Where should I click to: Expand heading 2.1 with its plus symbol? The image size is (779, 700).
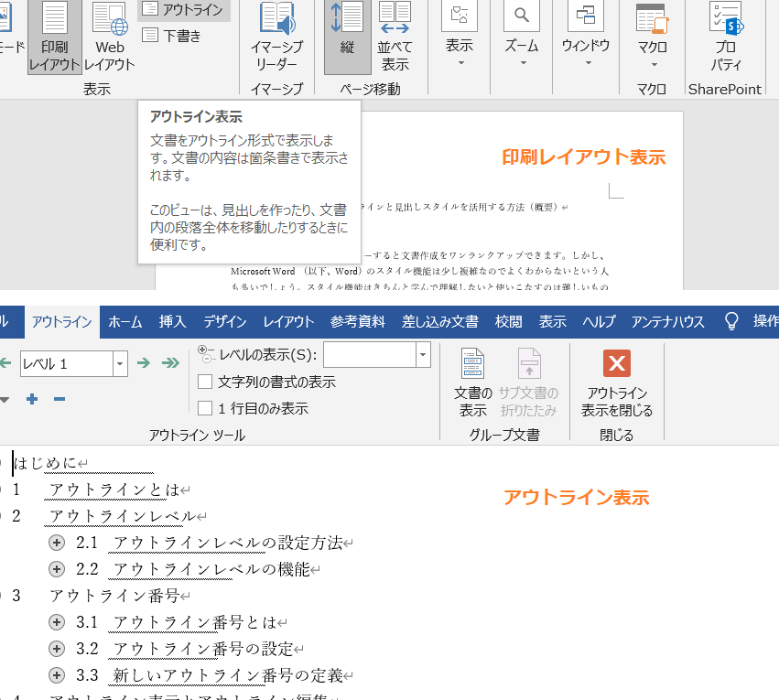point(56,541)
